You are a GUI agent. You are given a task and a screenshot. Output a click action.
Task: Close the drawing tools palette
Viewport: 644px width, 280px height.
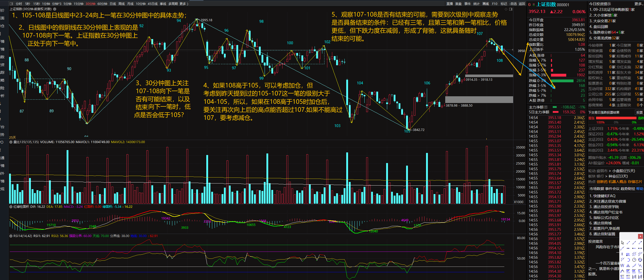pyautogui.click(x=640, y=236)
